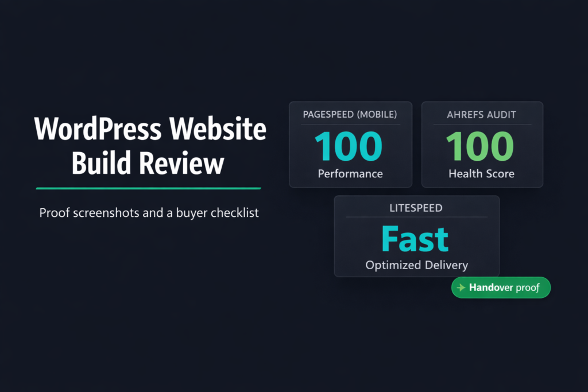Toggle the Performance metric on

(350, 173)
